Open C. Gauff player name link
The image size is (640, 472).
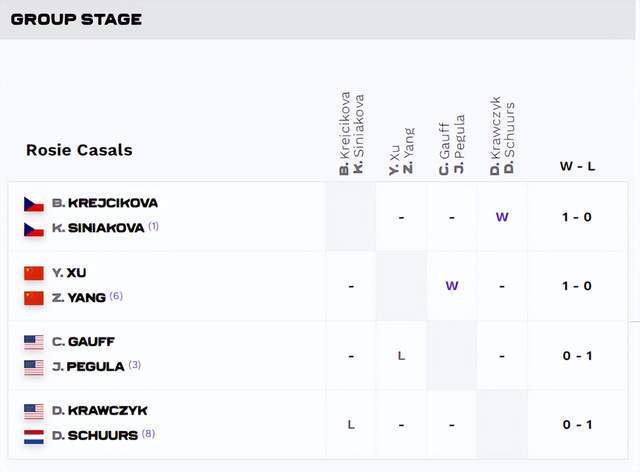(83, 341)
